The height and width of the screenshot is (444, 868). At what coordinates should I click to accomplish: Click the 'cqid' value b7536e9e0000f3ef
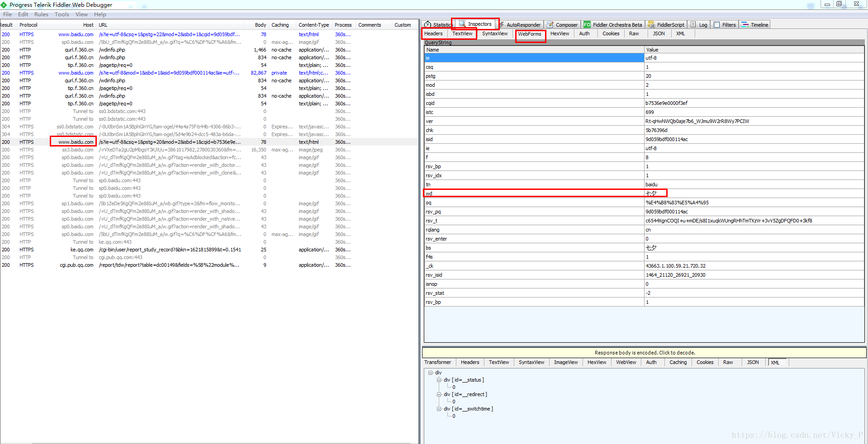[x=666, y=103]
